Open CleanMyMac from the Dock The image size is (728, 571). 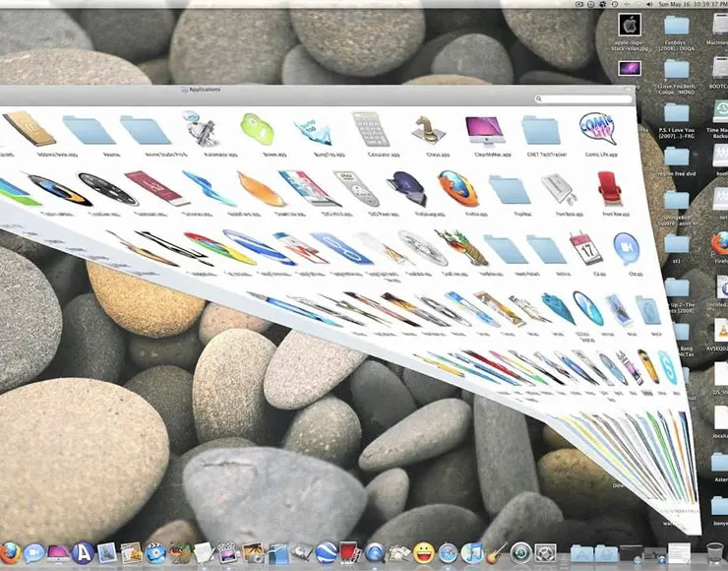58,553
